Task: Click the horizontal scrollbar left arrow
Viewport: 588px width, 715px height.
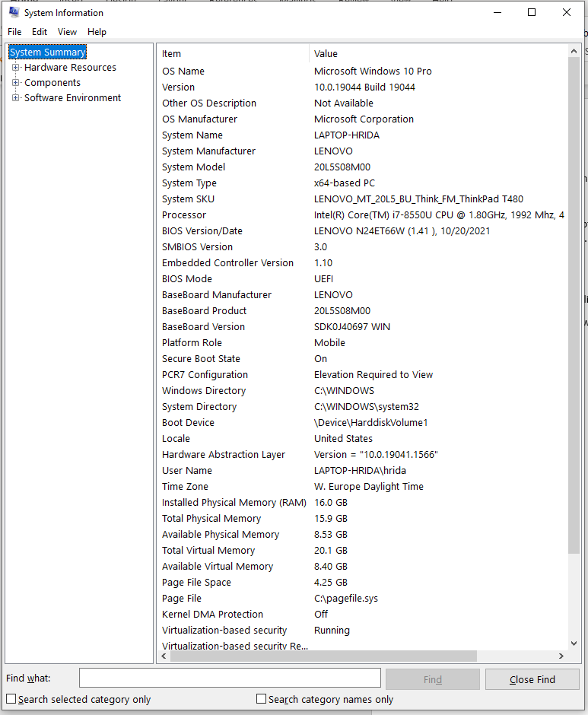Action: coord(164,656)
